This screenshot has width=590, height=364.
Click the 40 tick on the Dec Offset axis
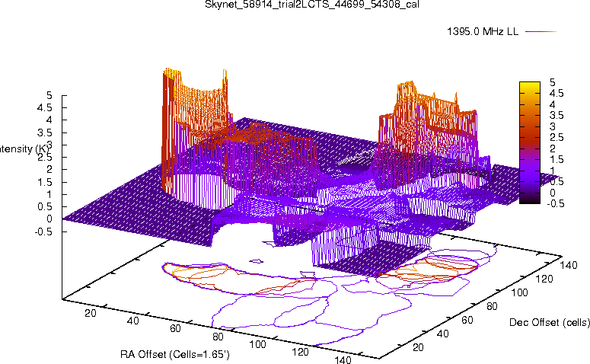442,334
